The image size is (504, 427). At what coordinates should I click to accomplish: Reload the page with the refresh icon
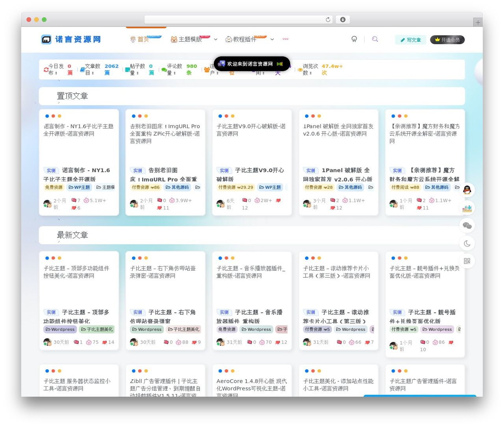pos(328,20)
